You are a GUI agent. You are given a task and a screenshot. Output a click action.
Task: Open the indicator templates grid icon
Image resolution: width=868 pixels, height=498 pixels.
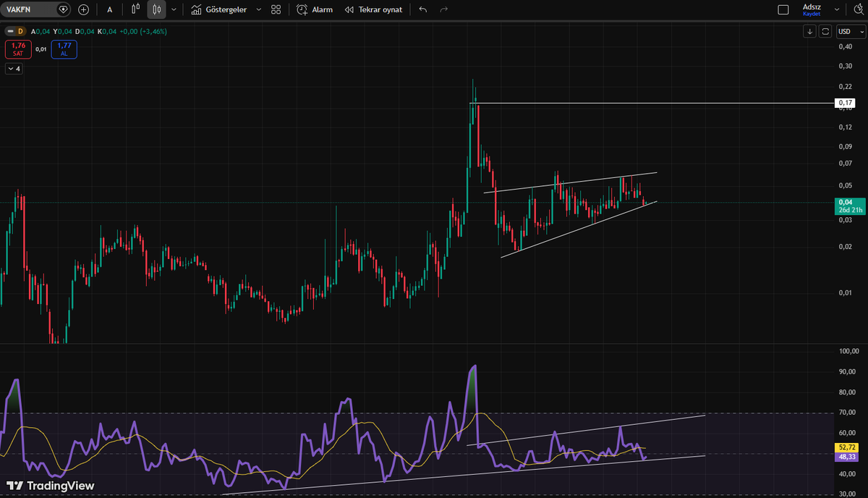pos(276,9)
